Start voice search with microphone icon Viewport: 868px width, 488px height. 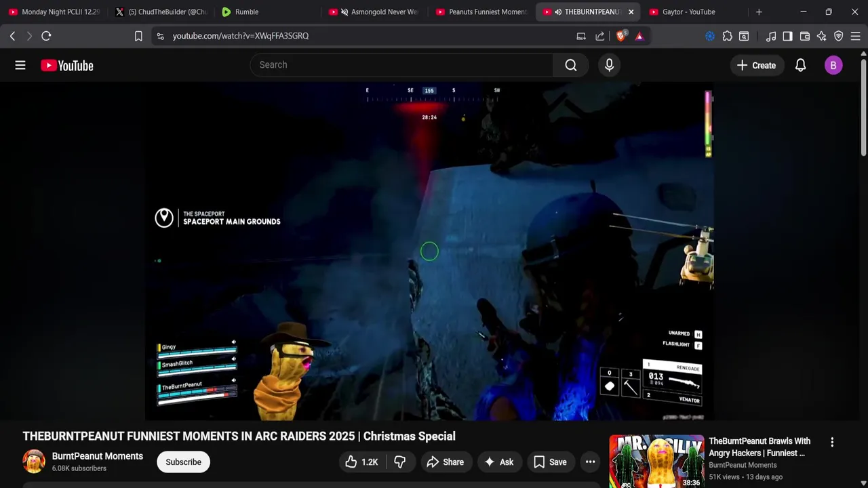point(609,65)
